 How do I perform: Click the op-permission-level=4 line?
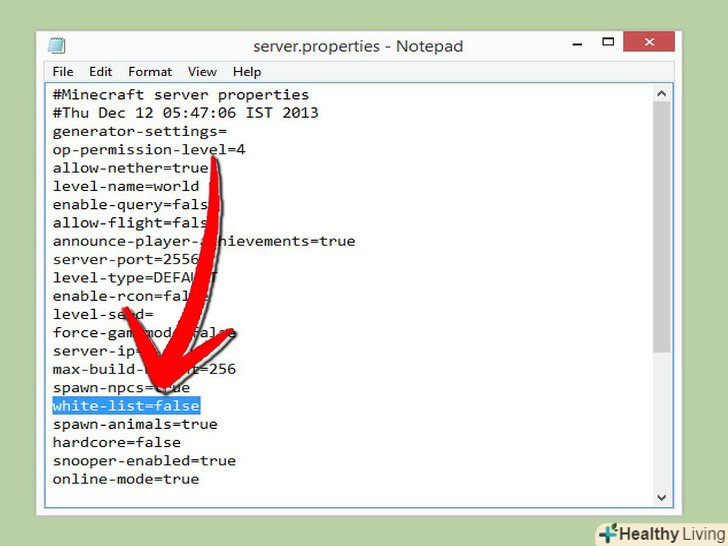click(x=149, y=150)
